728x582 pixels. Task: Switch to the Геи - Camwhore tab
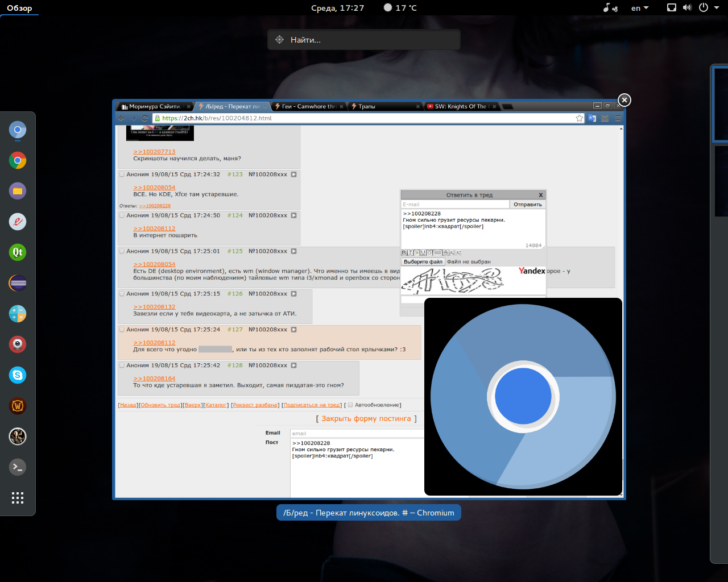tap(308, 106)
